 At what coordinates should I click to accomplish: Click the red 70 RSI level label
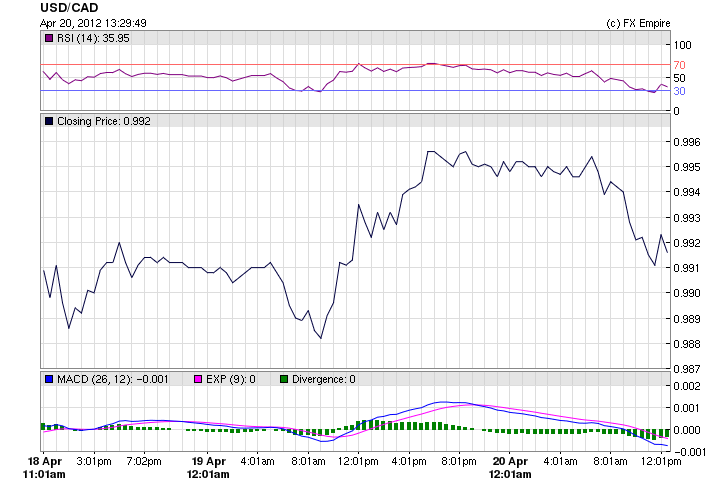click(x=679, y=65)
